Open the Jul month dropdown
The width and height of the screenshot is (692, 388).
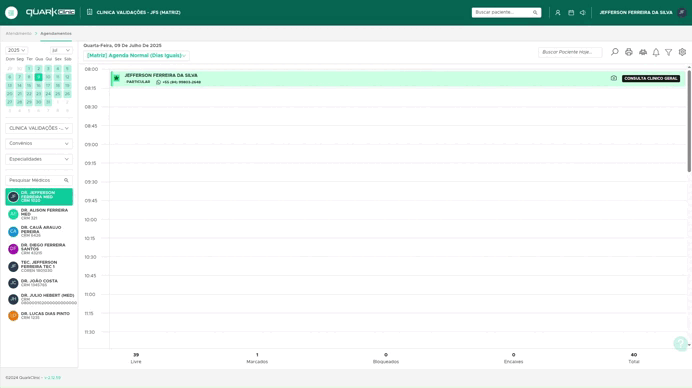tap(61, 50)
